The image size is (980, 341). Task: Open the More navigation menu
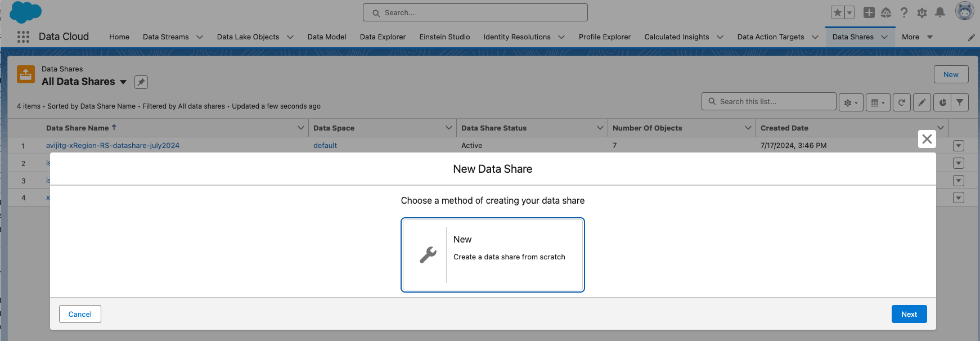point(917,37)
